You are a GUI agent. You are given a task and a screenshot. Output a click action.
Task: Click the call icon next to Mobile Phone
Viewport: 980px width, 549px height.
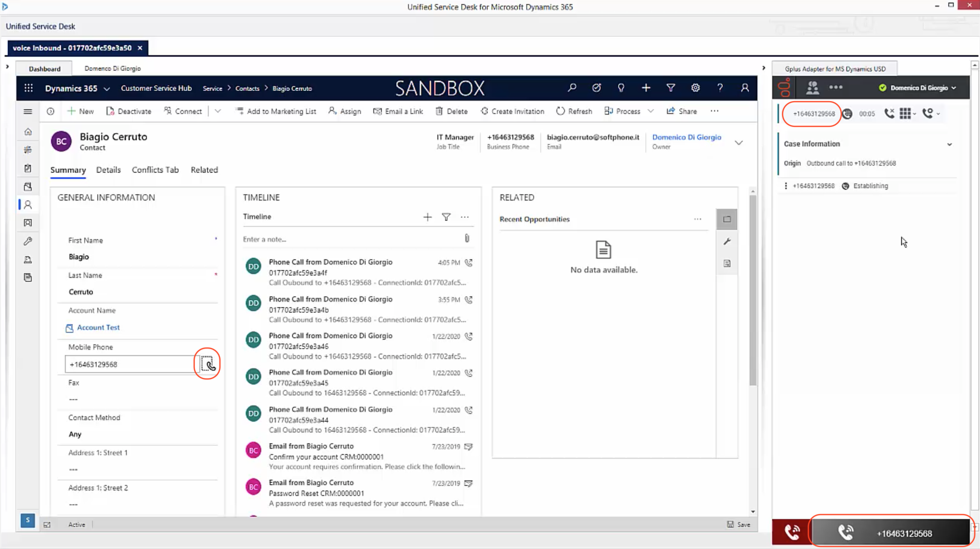(x=208, y=364)
